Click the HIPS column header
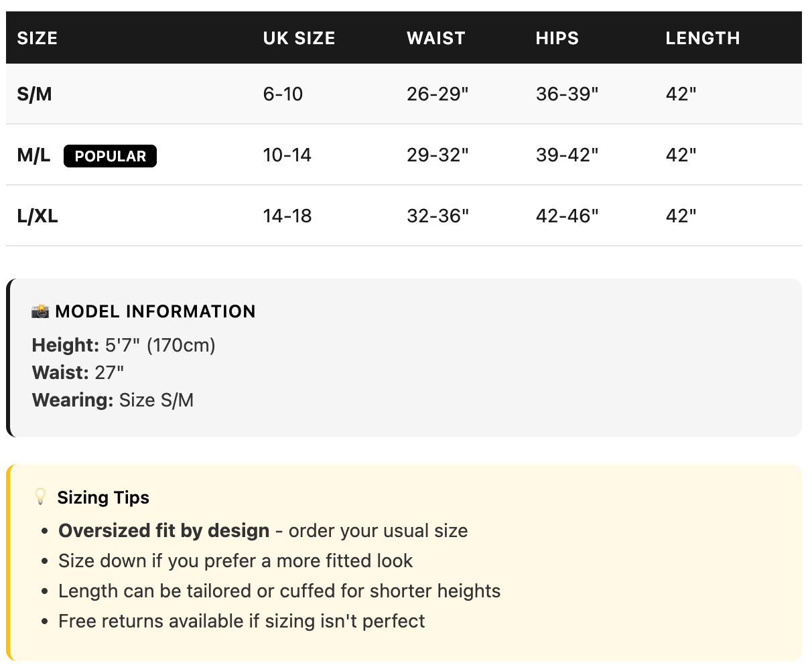This screenshot has width=812, height=667. click(x=557, y=38)
